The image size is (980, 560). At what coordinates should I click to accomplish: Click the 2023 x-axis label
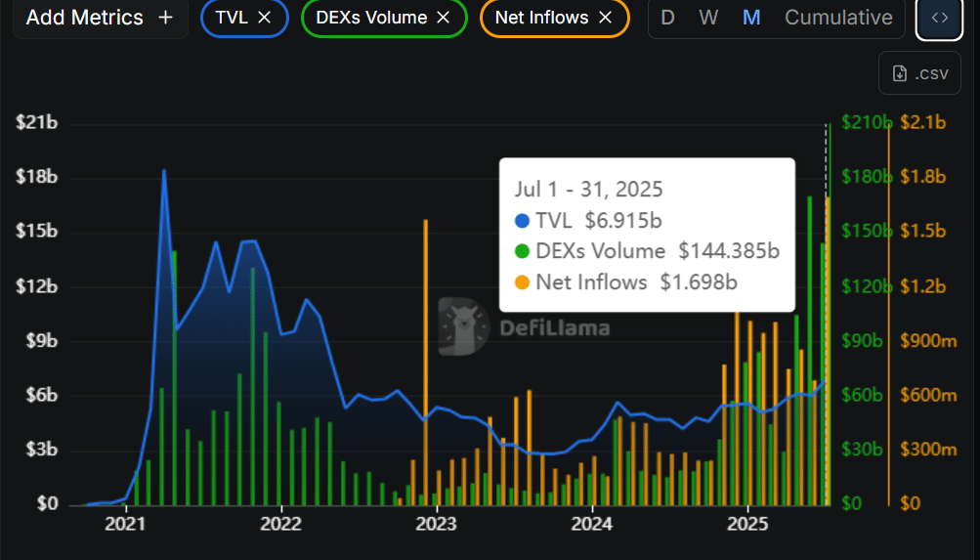coord(436,523)
